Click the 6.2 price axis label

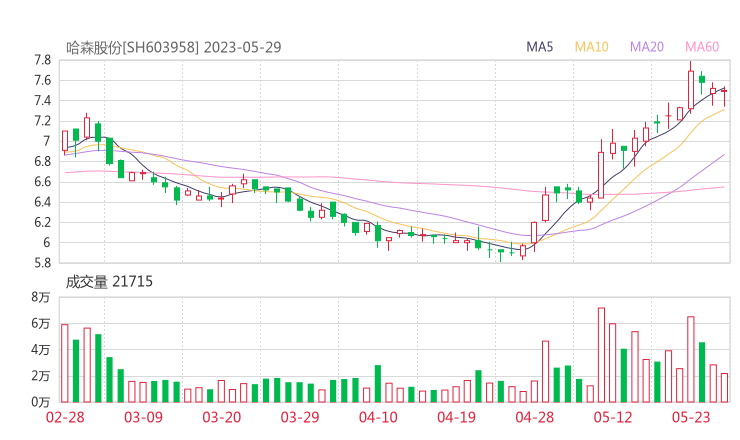click(42, 222)
